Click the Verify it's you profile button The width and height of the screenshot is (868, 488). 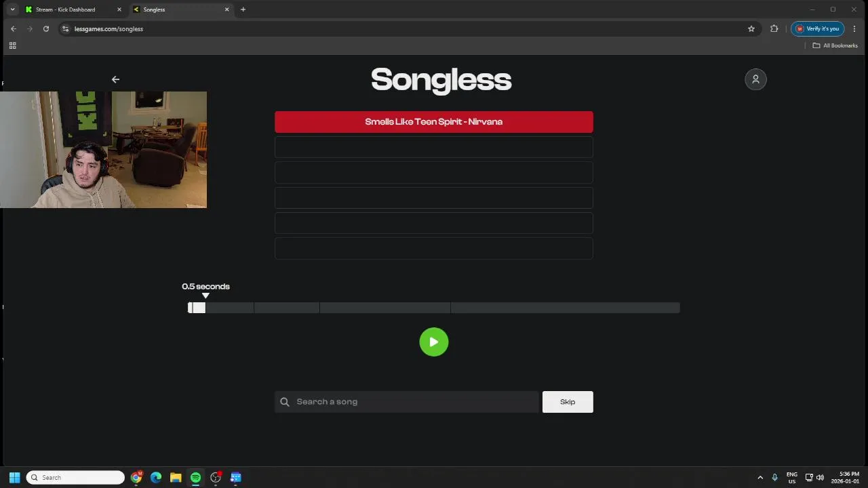[x=818, y=28]
